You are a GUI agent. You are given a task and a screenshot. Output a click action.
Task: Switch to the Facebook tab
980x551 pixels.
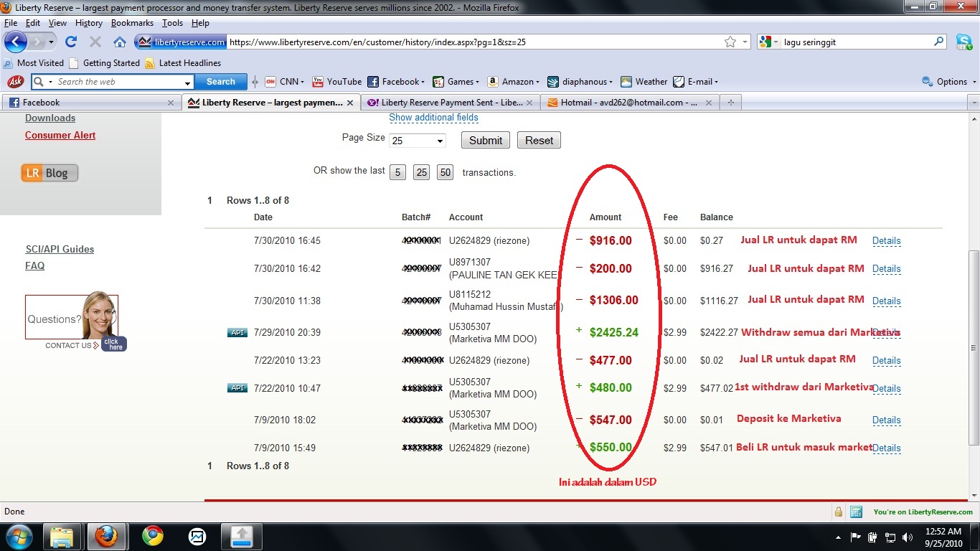[91, 103]
